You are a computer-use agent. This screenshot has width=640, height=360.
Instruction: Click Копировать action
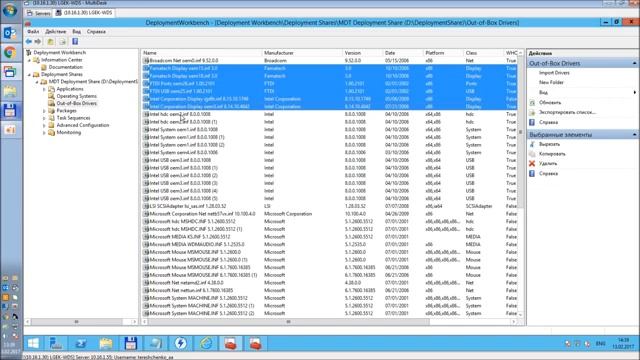click(552, 154)
